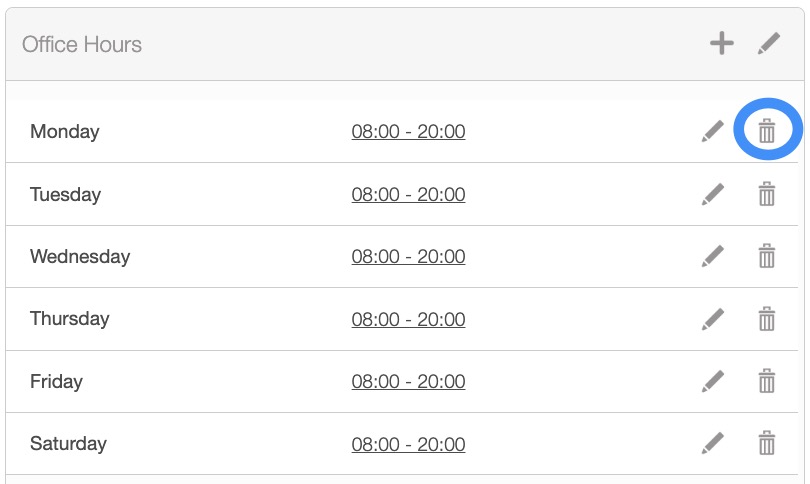
Task: Edit Friday office hours with pencil icon
Action: [x=712, y=381]
